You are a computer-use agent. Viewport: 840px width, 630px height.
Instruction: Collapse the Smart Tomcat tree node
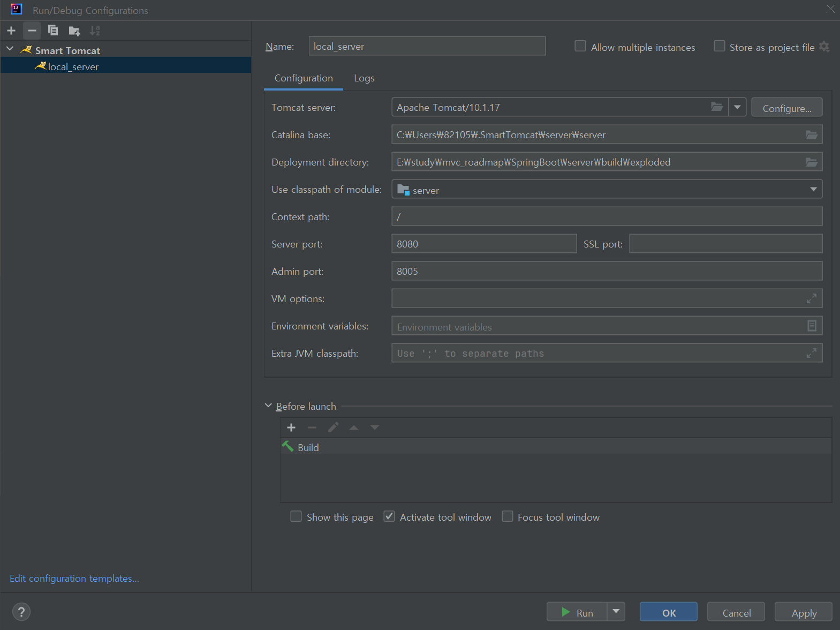(10, 49)
